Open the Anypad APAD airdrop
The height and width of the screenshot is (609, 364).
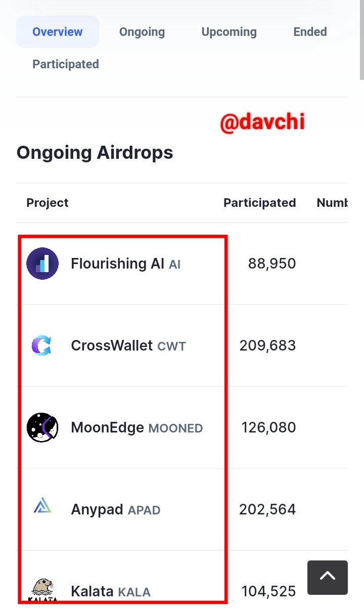tap(116, 509)
